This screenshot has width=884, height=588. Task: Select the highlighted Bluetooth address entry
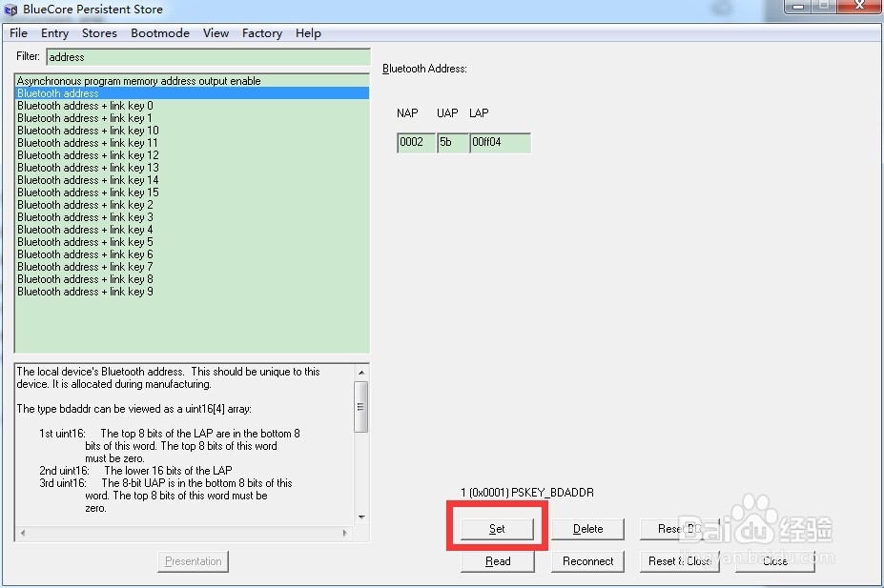[x=192, y=93]
